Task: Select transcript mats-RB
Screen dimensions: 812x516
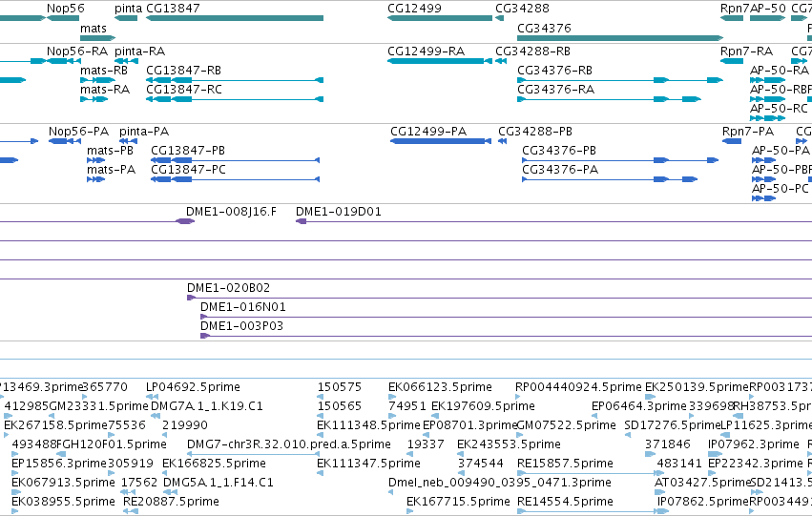Action: coord(104,71)
